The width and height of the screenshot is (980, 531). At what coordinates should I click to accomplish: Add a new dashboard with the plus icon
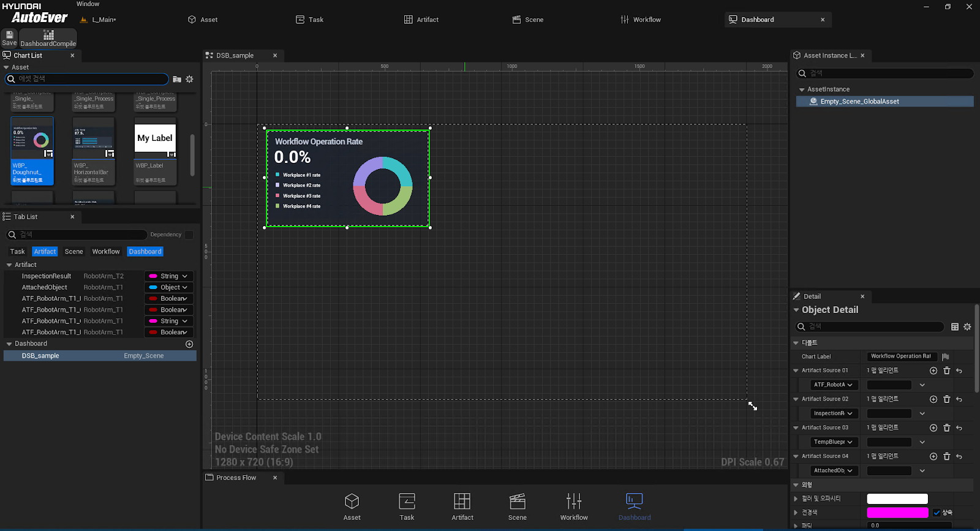pyautogui.click(x=189, y=344)
